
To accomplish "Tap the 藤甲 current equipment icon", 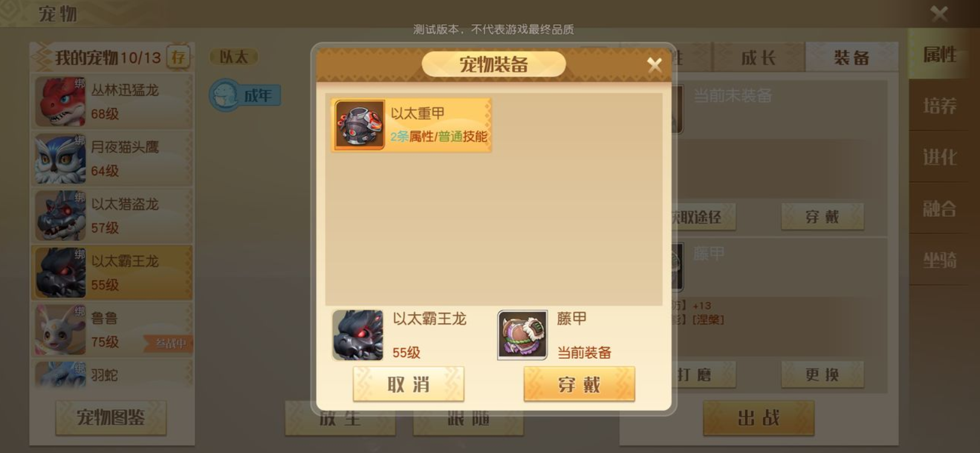I will pos(522,335).
